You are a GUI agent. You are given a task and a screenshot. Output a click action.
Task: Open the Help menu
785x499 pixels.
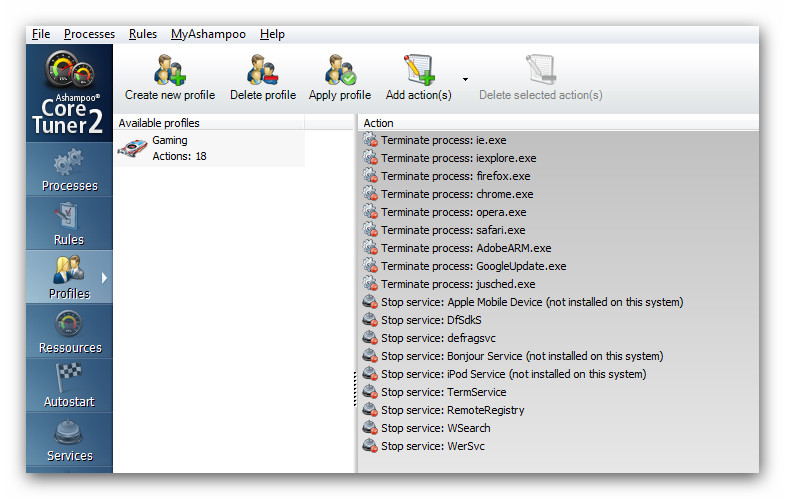point(272,34)
